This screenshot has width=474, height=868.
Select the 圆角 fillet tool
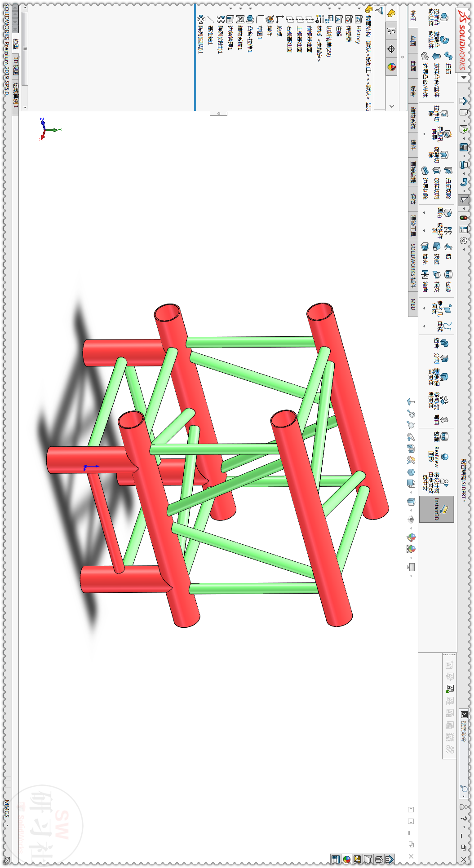coord(444,213)
